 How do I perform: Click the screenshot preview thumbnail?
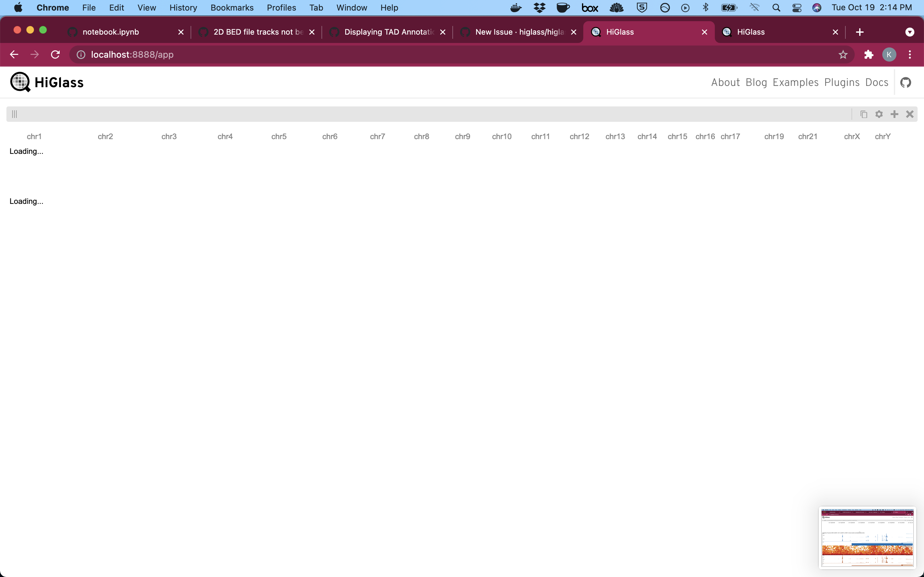pyautogui.click(x=867, y=537)
